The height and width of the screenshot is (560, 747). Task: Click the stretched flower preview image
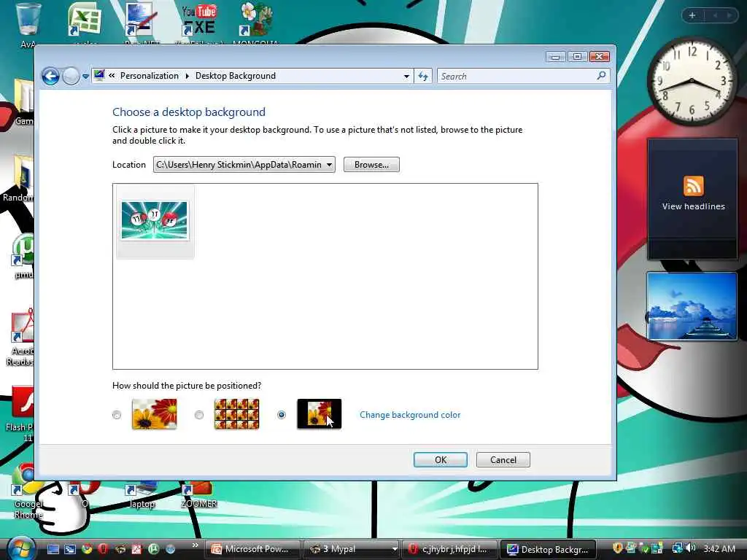[x=155, y=414]
